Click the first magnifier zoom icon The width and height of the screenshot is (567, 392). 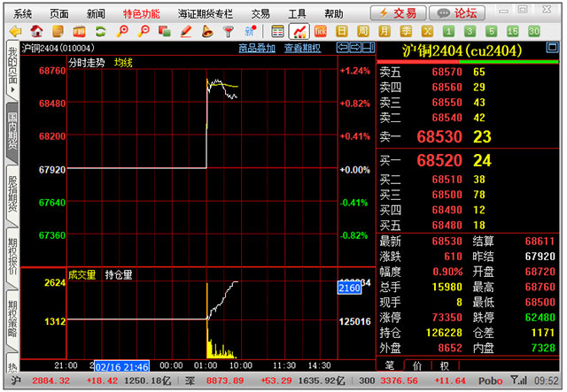coord(122,32)
